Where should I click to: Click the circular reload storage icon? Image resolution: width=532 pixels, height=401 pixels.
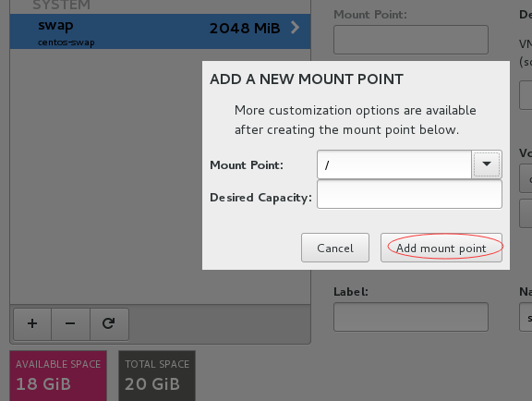pyautogui.click(x=109, y=323)
